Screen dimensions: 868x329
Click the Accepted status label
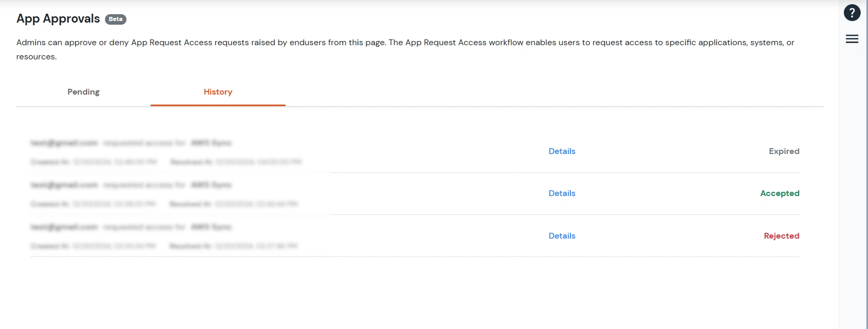point(780,193)
